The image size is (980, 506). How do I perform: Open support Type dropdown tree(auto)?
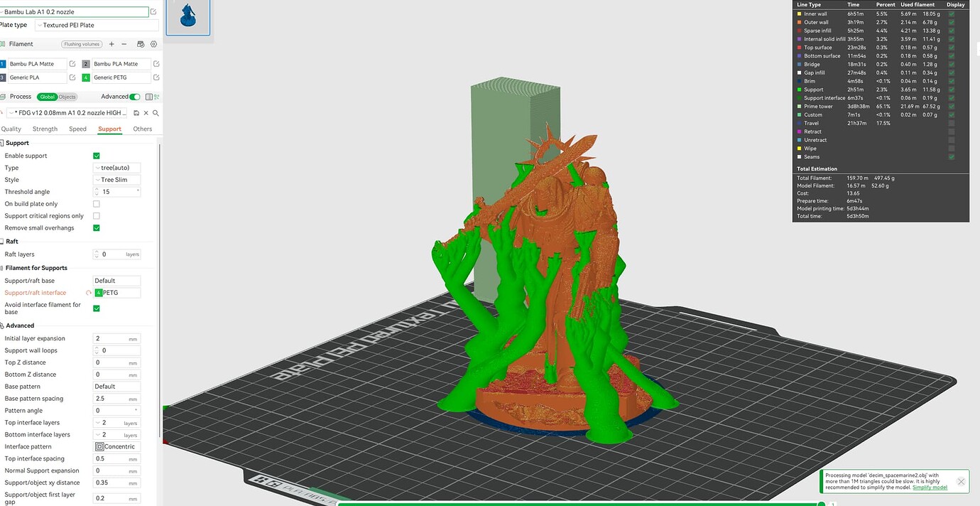click(x=116, y=168)
